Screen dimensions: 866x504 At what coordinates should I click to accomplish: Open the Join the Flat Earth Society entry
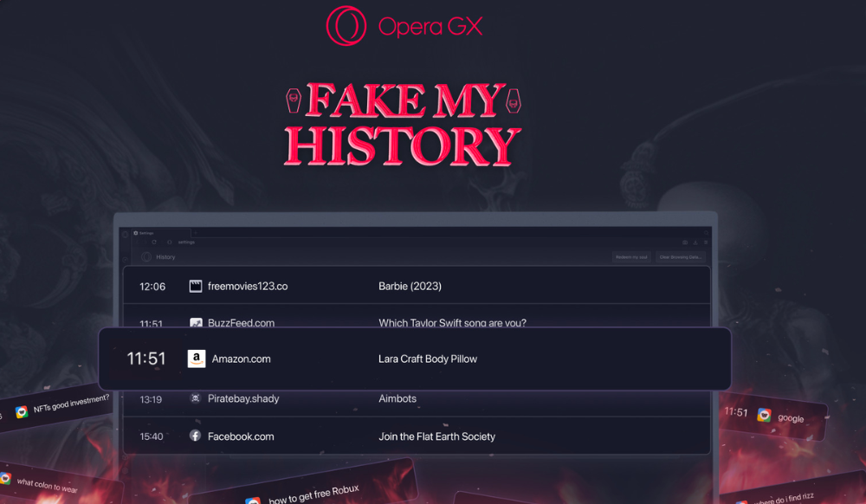437,436
